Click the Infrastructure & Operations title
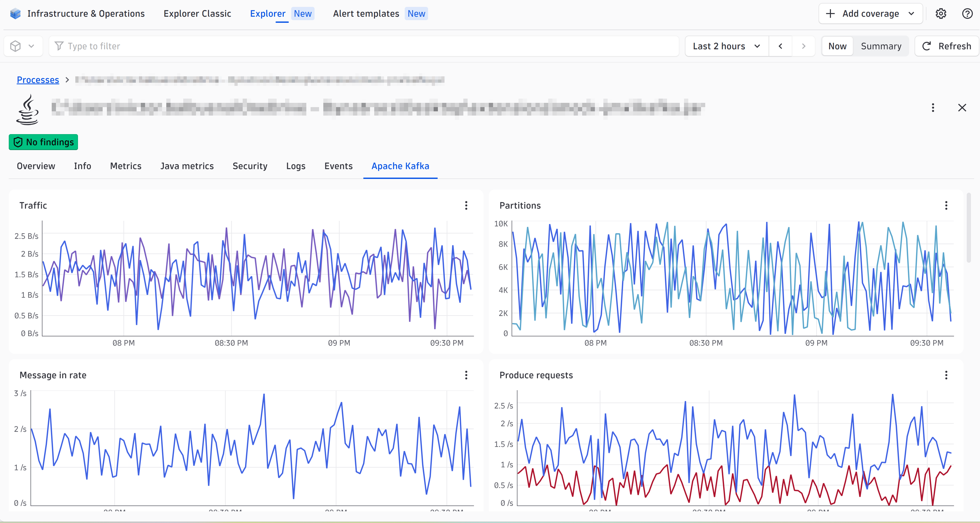980x523 pixels. pyautogui.click(x=86, y=14)
